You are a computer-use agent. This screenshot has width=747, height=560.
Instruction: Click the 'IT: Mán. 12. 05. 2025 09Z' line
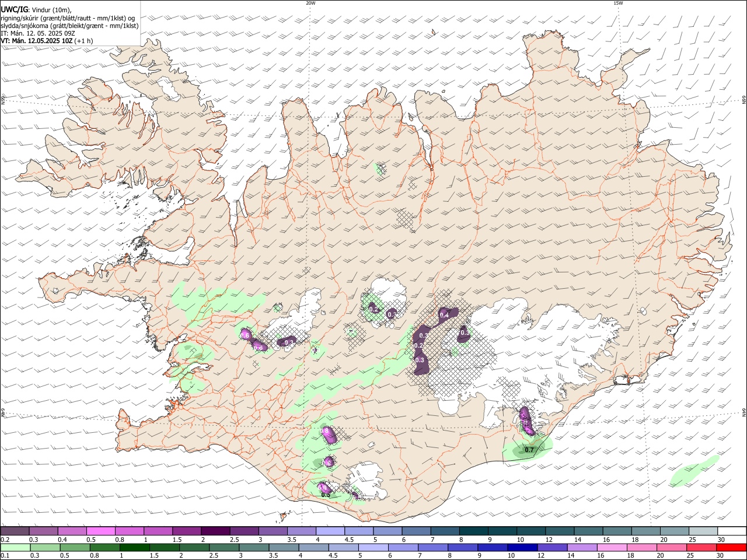click(38, 33)
